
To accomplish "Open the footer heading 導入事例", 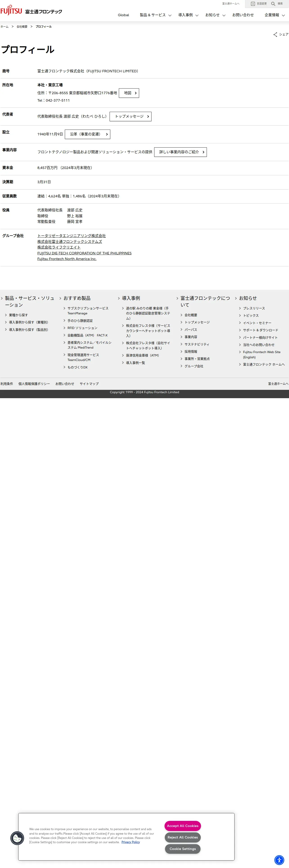I will (x=131, y=298).
